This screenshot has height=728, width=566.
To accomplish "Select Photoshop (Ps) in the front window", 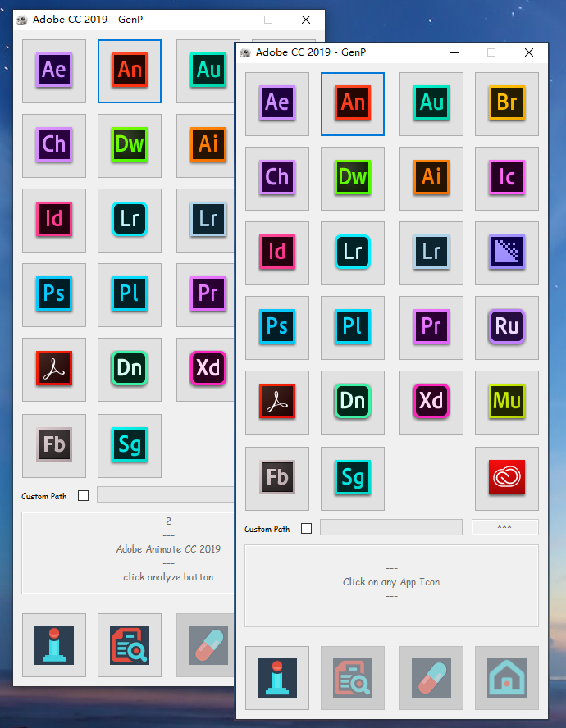I will [277, 327].
